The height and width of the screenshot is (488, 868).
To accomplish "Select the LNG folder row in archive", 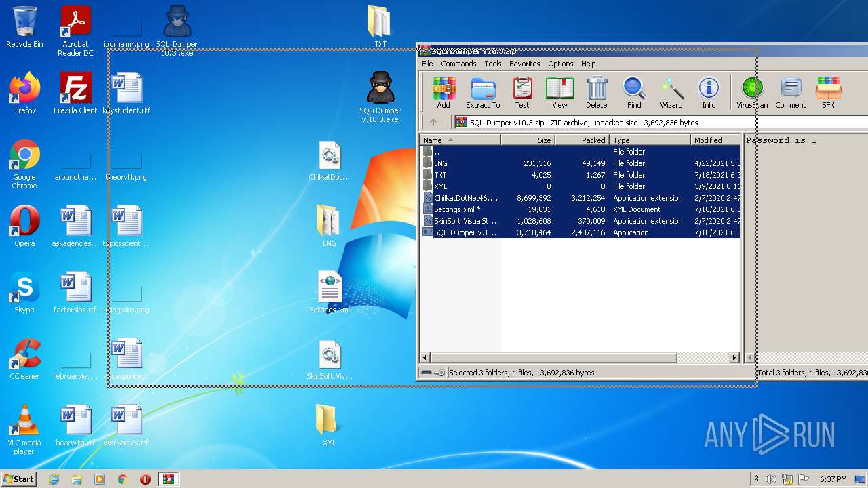I will coord(580,163).
